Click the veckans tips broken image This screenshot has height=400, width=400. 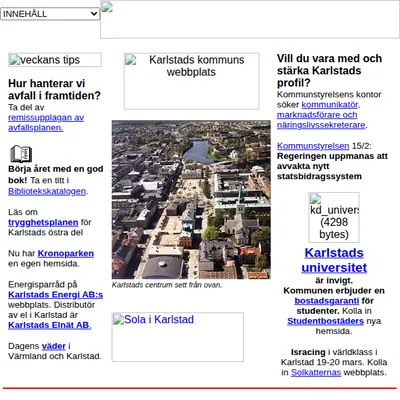pyautogui.click(x=55, y=60)
